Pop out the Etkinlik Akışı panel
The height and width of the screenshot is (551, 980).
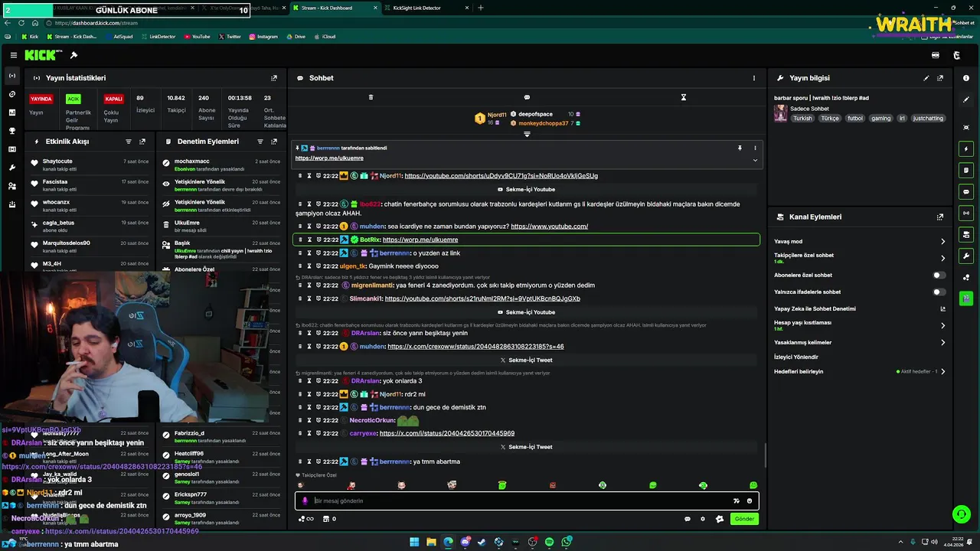(142, 142)
